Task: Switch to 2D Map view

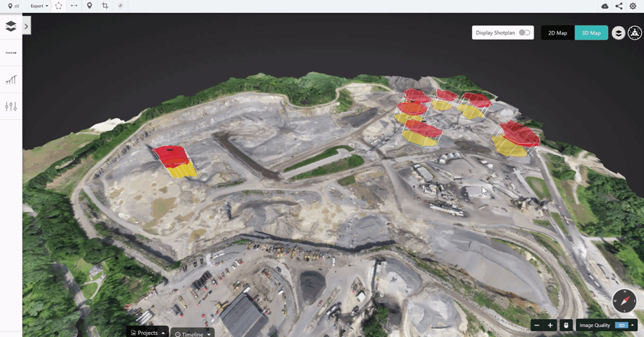Action: pyautogui.click(x=557, y=33)
